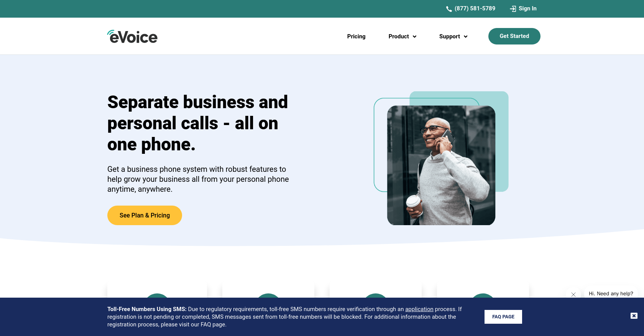Click See Plan & Pricing button
644x336 pixels.
point(145,215)
